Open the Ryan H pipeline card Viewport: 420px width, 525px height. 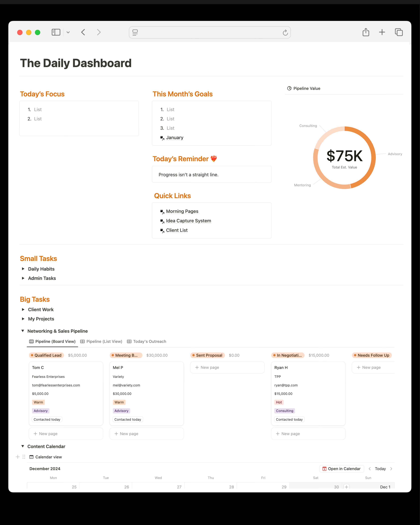tap(308, 393)
